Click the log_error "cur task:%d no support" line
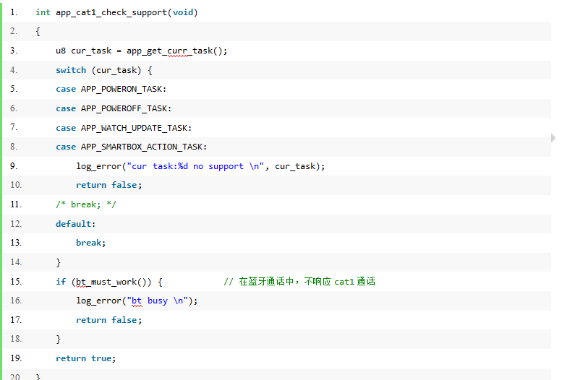This screenshot has height=380, width=588. [x=200, y=166]
